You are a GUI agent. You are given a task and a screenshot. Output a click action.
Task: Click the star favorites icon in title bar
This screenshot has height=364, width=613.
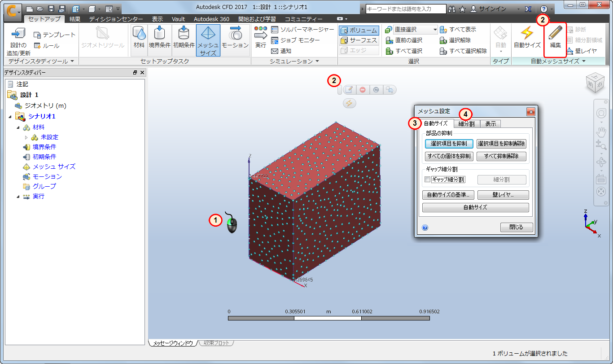coord(463,9)
